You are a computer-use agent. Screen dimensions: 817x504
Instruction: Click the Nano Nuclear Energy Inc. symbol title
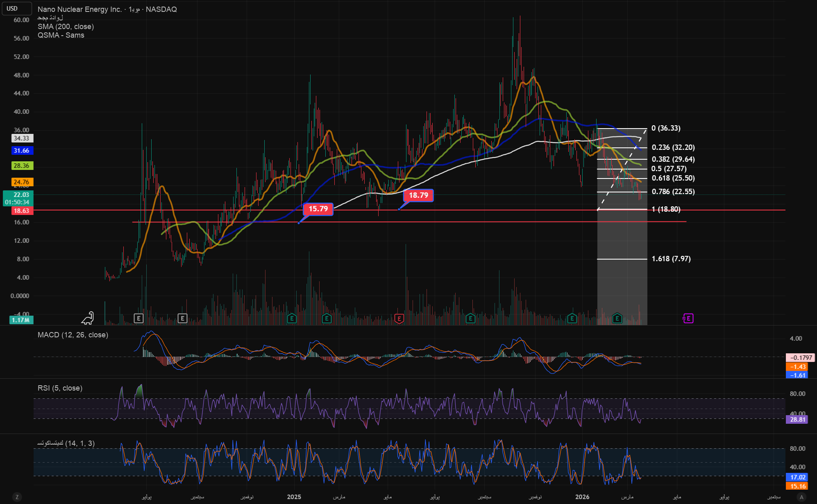point(79,9)
